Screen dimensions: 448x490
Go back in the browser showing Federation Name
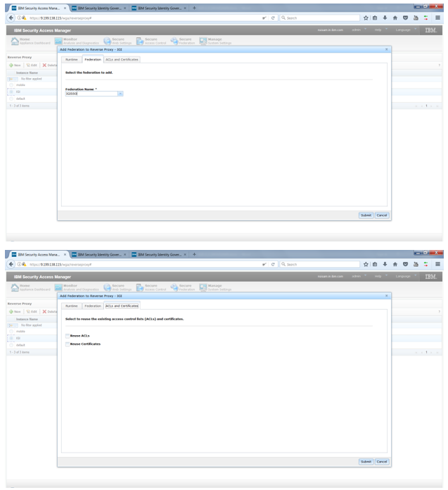click(x=11, y=18)
